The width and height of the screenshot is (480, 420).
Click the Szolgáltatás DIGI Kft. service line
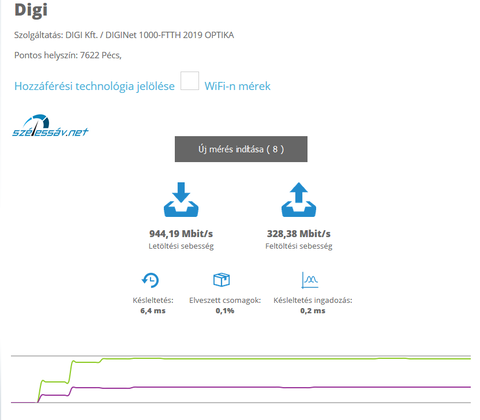coord(124,35)
